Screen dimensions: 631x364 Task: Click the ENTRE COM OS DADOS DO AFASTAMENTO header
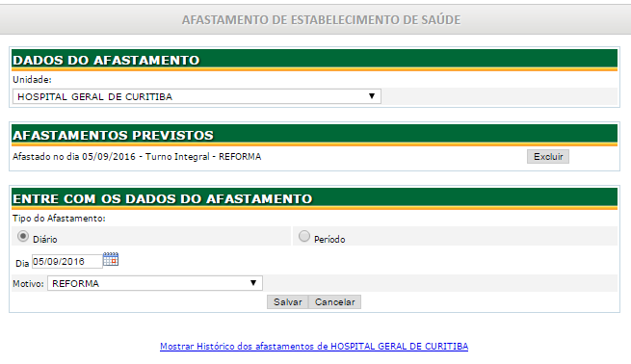click(314, 198)
